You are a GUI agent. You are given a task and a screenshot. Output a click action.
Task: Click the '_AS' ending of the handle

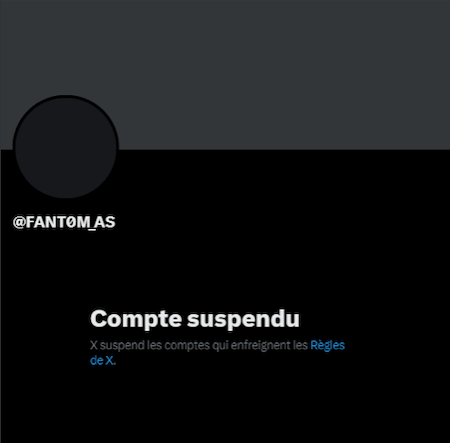[x=103, y=223]
